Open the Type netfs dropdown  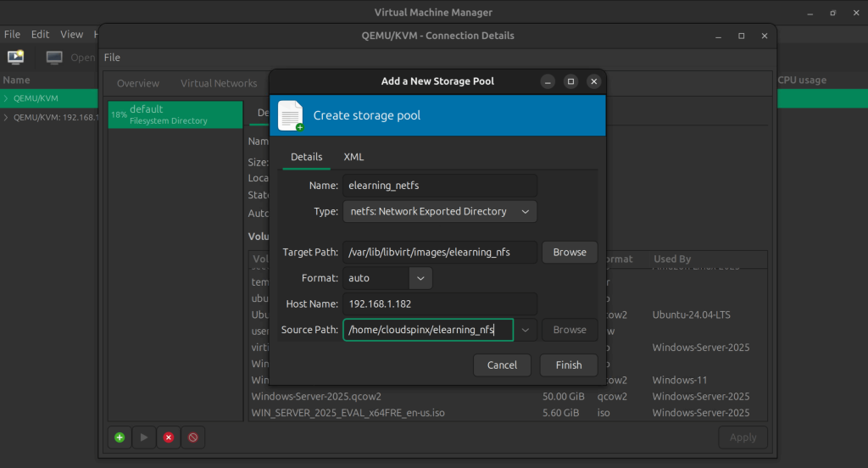coord(440,212)
